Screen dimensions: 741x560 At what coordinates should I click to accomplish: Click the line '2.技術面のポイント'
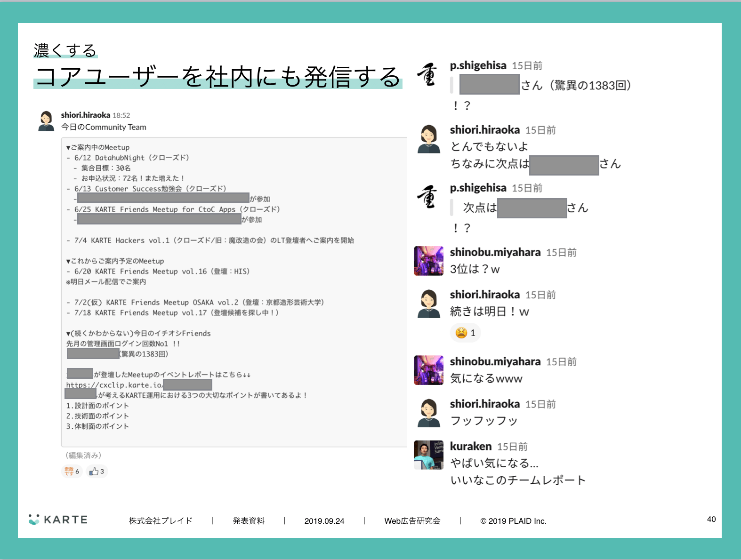tap(97, 416)
